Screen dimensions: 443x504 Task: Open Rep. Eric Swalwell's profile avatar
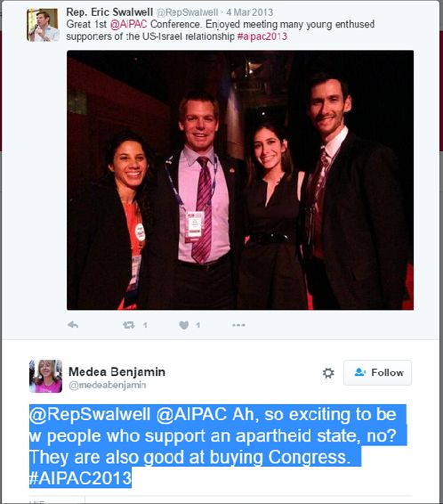[43, 25]
